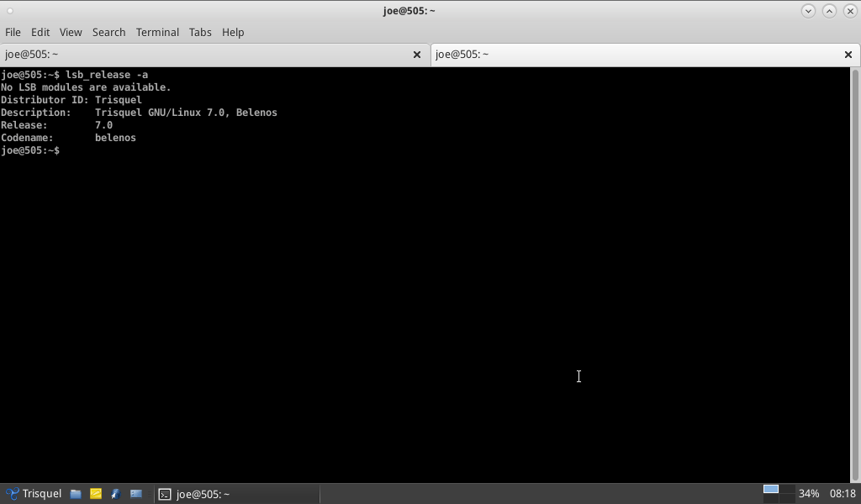Minimize the terminal window
The image size is (861, 504).
point(808,11)
